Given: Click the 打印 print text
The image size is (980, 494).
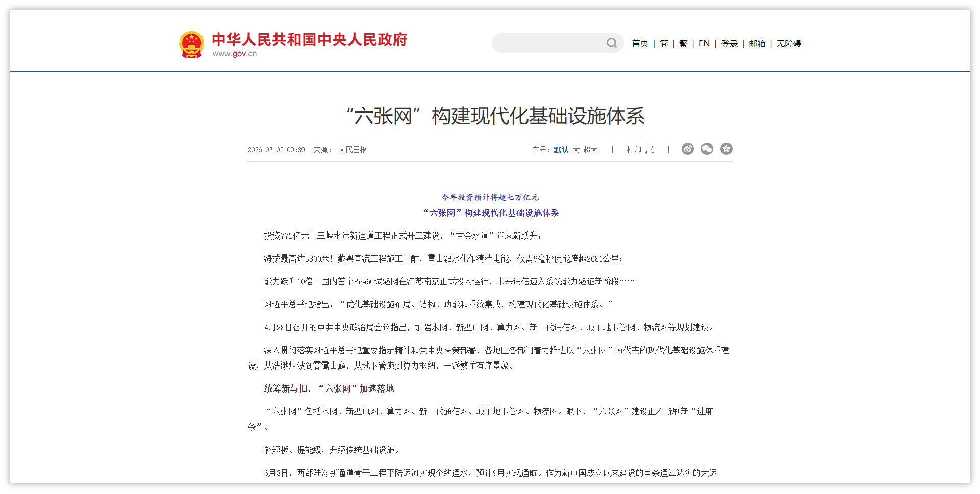Looking at the screenshot, I should click(634, 150).
